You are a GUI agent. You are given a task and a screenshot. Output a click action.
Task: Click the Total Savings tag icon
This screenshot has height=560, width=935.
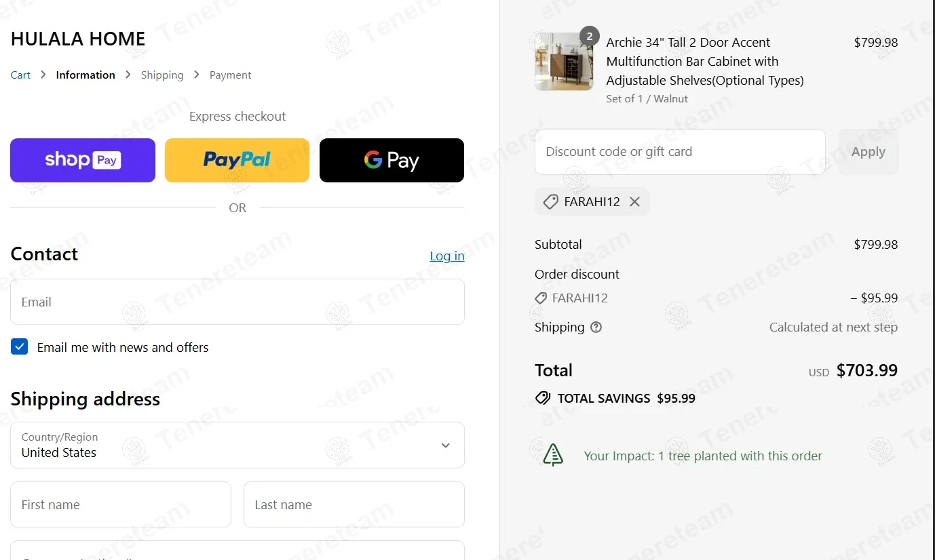(543, 398)
